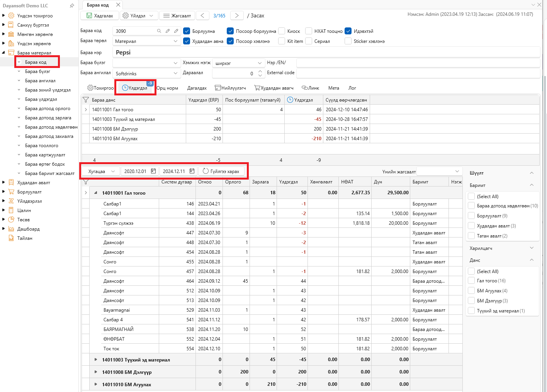Expand 14011003 Түүхий эд материал group row
The width and height of the screenshot is (547, 392).
96,360
